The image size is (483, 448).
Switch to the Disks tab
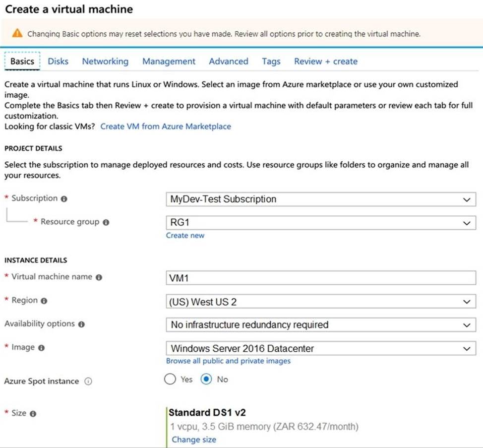58,62
